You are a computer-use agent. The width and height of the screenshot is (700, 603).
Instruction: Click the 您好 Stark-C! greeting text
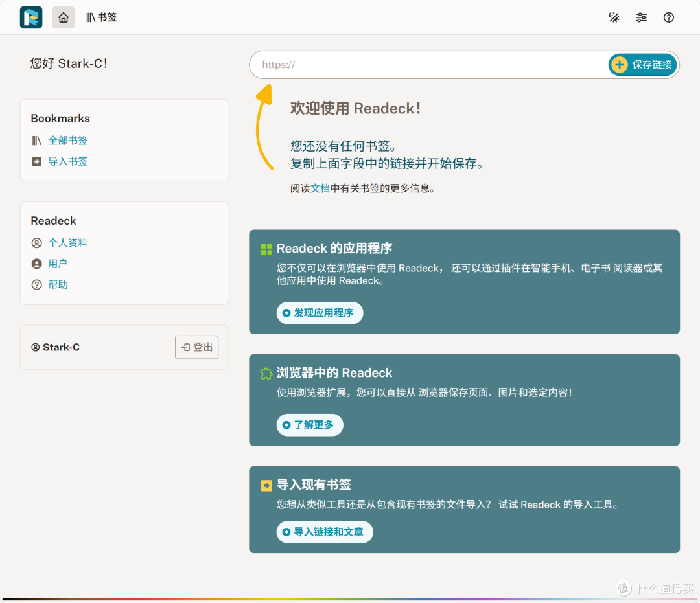click(x=69, y=63)
